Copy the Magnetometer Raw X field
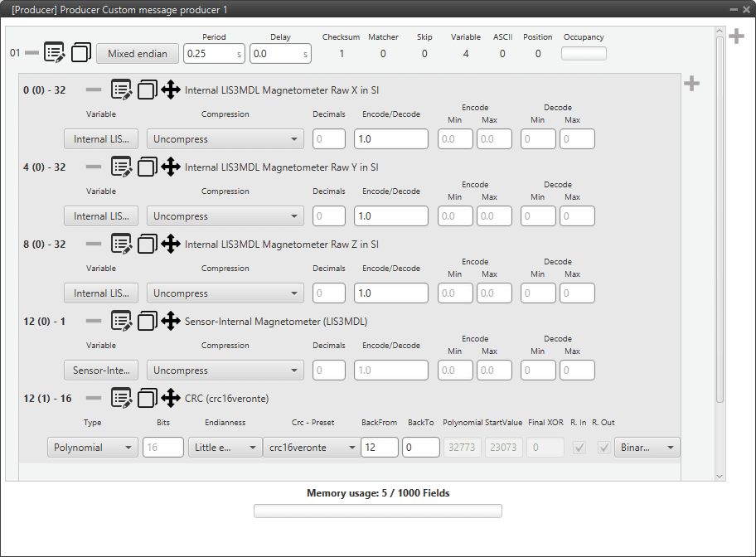This screenshot has width=756, height=557. pyautogui.click(x=147, y=90)
